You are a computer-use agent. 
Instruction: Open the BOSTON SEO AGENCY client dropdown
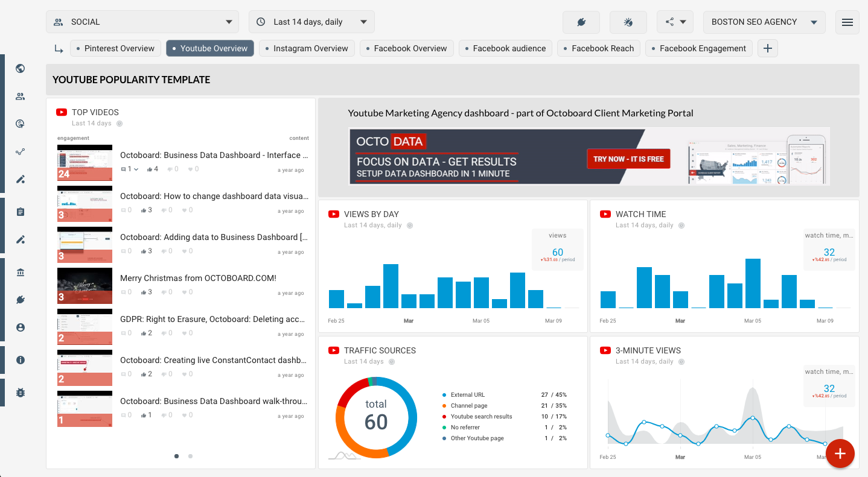click(764, 22)
